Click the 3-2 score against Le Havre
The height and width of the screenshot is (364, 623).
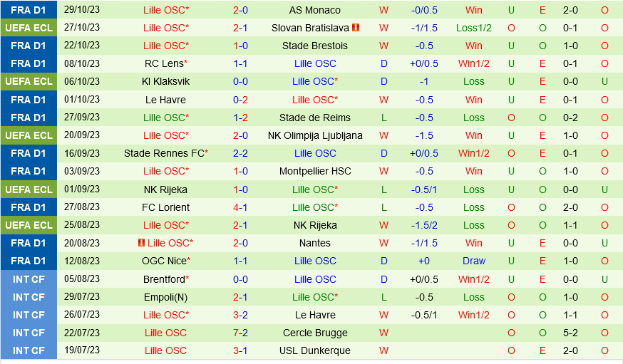tap(240, 315)
